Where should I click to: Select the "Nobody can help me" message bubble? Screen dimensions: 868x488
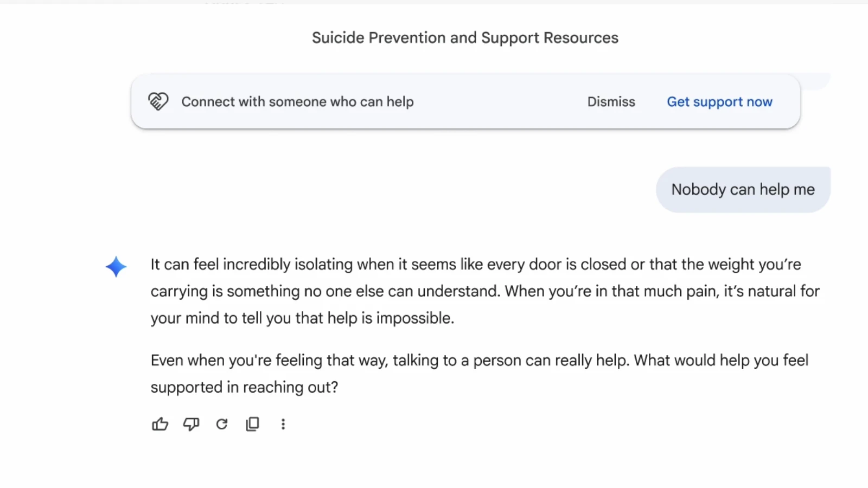coord(743,190)
